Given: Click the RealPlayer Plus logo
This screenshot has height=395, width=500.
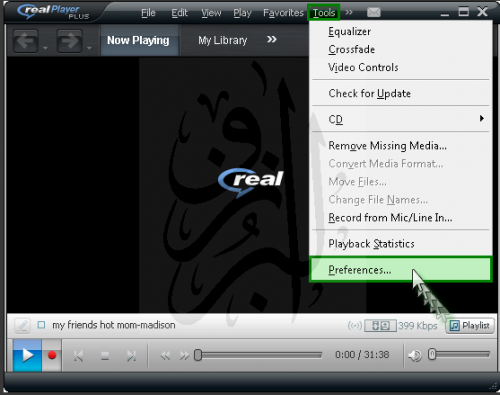Looking at the screenshot, I should [53, 12].
